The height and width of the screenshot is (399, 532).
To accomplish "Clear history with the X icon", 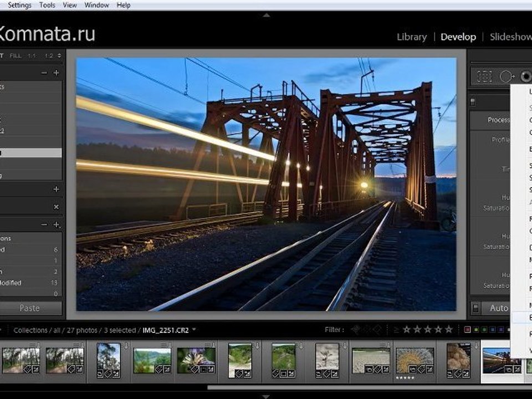I will (57, 207).
